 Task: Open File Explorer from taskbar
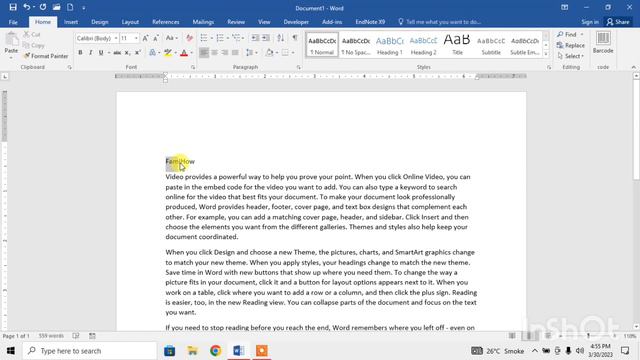[x=192, y=351]
